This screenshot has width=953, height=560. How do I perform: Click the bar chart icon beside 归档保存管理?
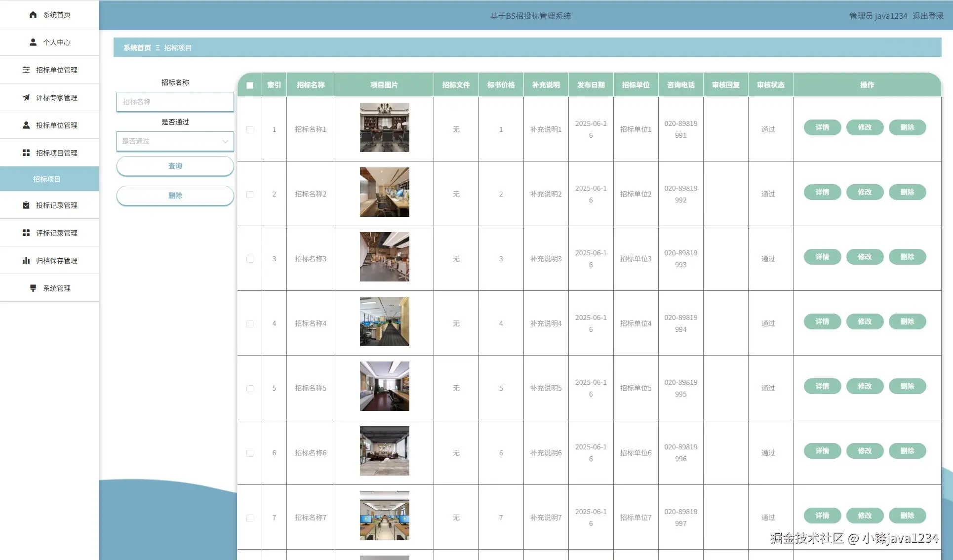tap(26, 260)
